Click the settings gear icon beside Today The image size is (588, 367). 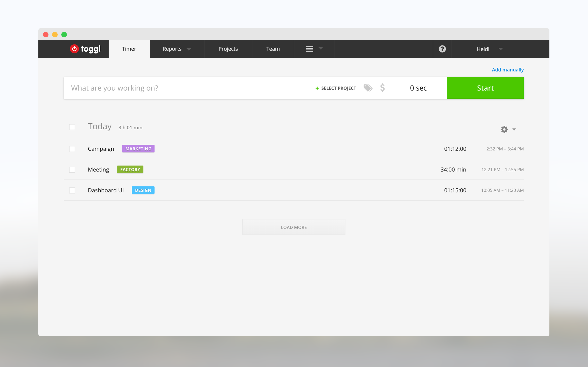tap(504, 129)
